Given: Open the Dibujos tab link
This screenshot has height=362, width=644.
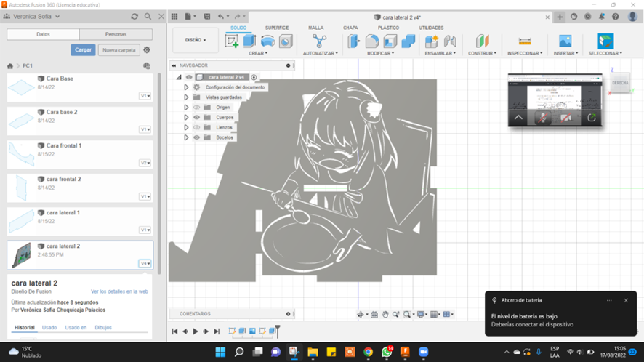Looking at the screenshot, I should [103, 328].
